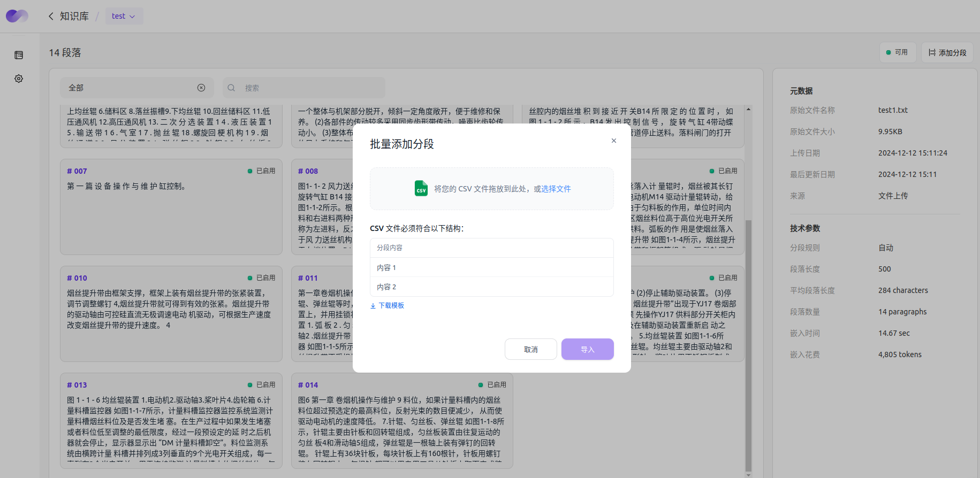The width and height of the screenshot is (980, 478).
Task: Click the Dify logo icon
Action: (17, 16)
